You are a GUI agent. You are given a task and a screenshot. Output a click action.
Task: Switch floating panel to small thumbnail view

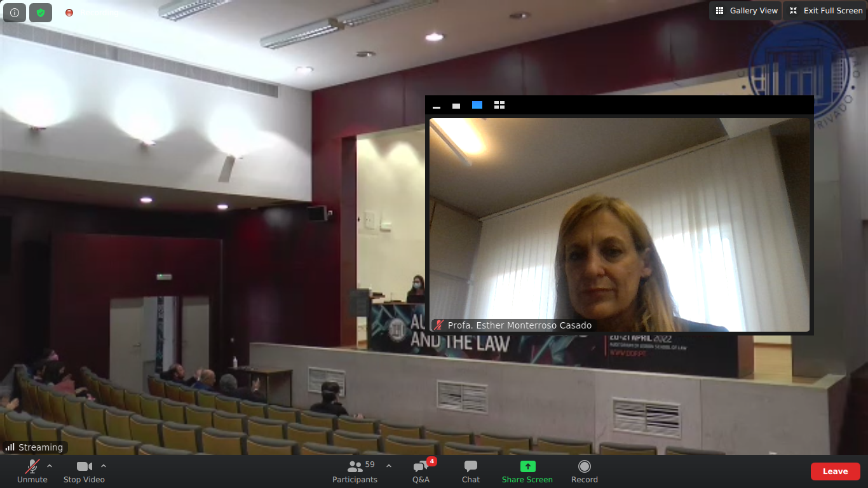click(x=456, y=105)
